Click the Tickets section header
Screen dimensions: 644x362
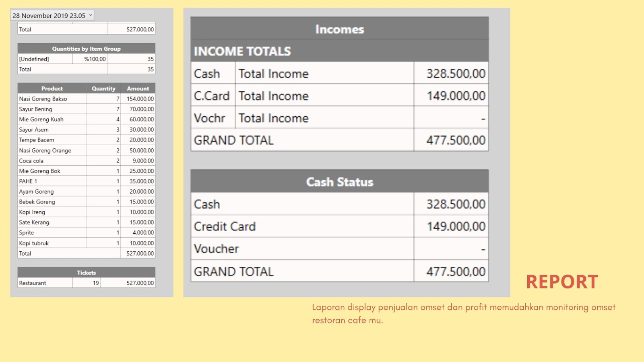[x=86, y=273]
